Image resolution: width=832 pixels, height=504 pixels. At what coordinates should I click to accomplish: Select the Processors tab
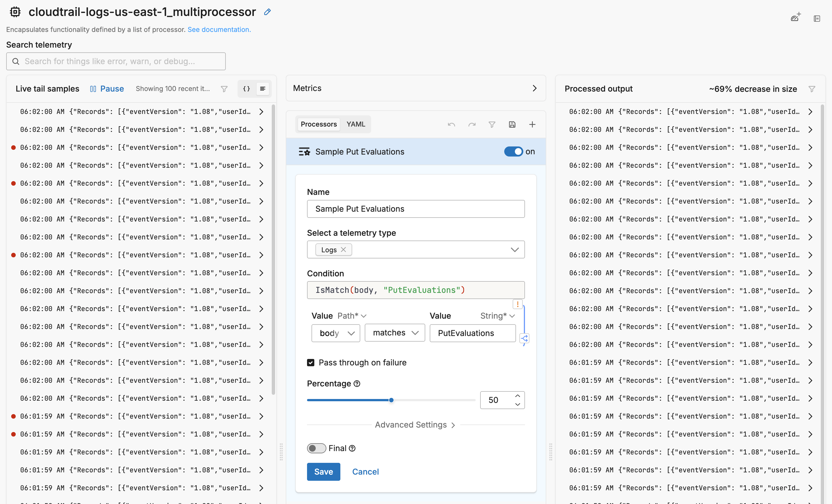coord(319,124)
